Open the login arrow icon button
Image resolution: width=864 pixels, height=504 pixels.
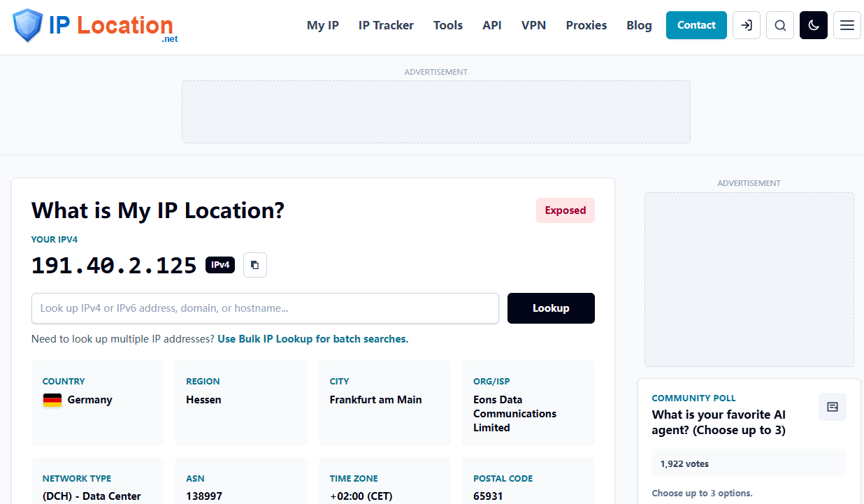(x=747, y=25)
